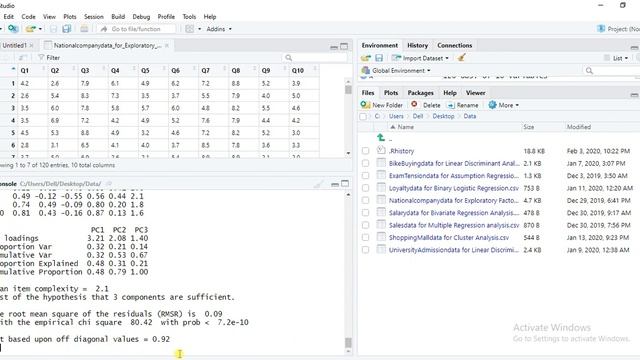Open the More gear dropdown
Image resolution: width=640 pixels, height=360 pixels.
(x=503, y=105)
